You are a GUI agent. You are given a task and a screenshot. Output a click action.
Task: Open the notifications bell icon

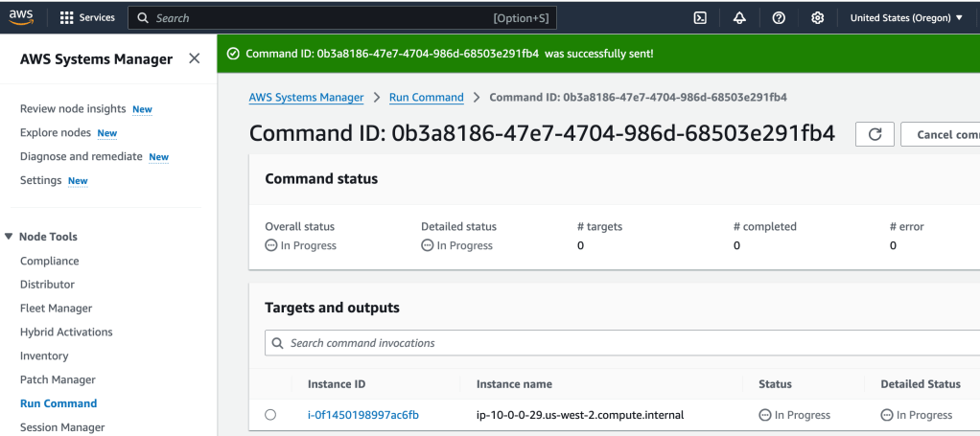pos(739,18)
